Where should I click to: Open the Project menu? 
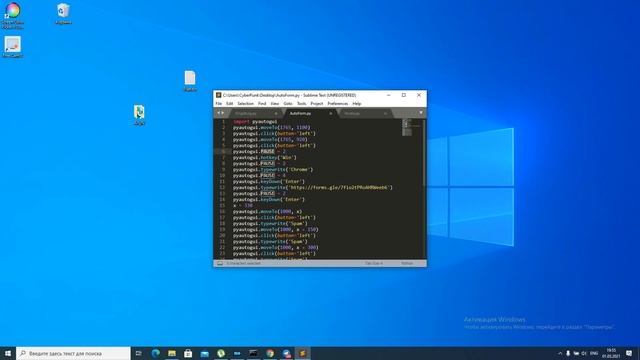click(317, 104)
